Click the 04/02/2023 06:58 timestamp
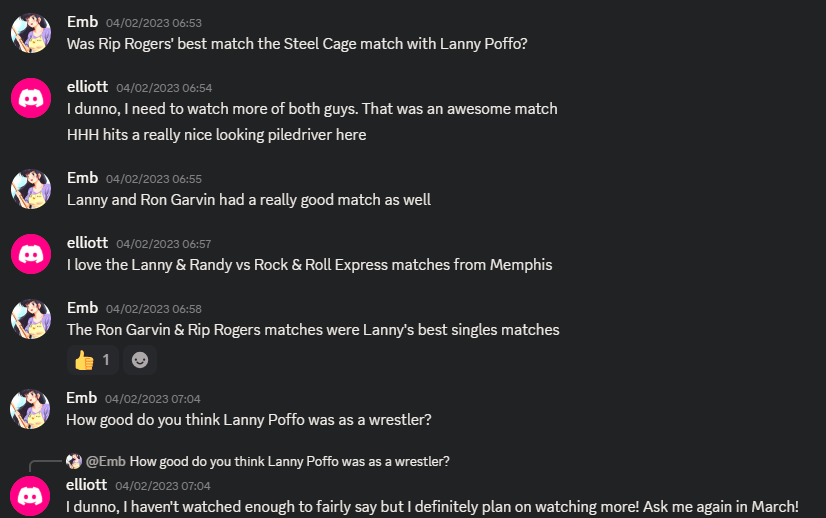This screenshot has height=518, width=826. [153, 308]
